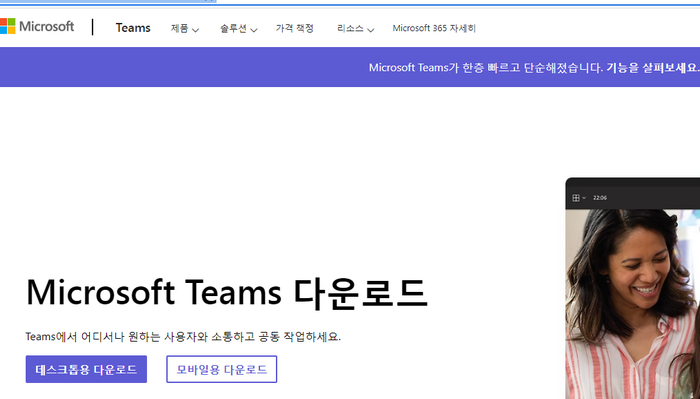Open the Teams home link
700x399 pixels.
pos(133,28)
